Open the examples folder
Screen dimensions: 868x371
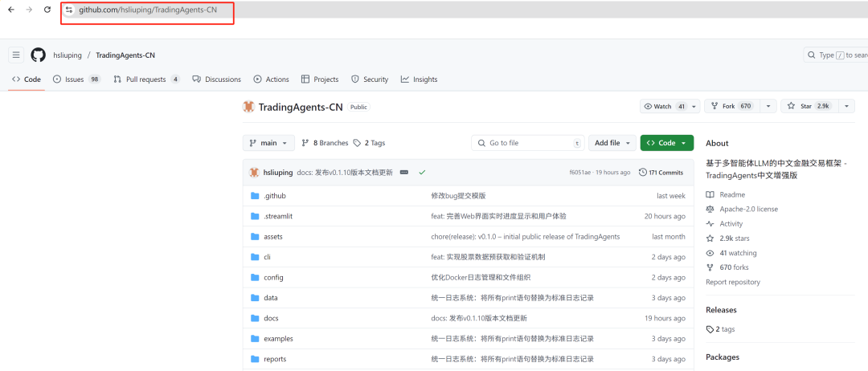pyautogui.click(x=278, y=339)
